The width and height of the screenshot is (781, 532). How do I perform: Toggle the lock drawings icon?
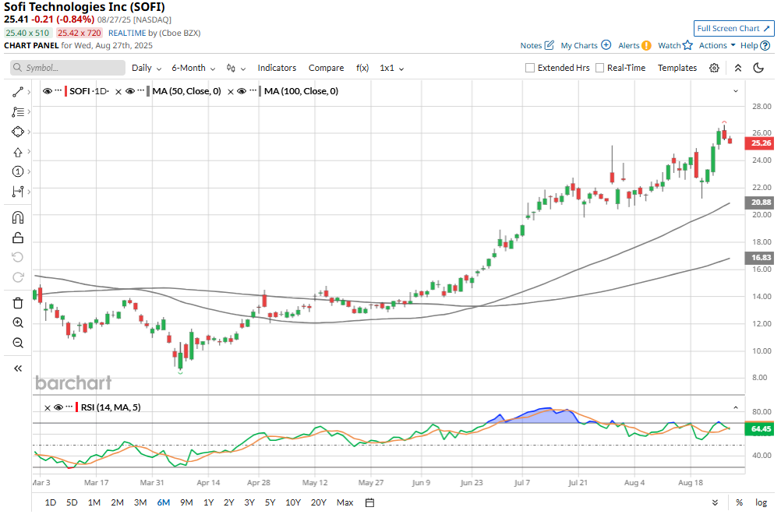click(18, 238)
